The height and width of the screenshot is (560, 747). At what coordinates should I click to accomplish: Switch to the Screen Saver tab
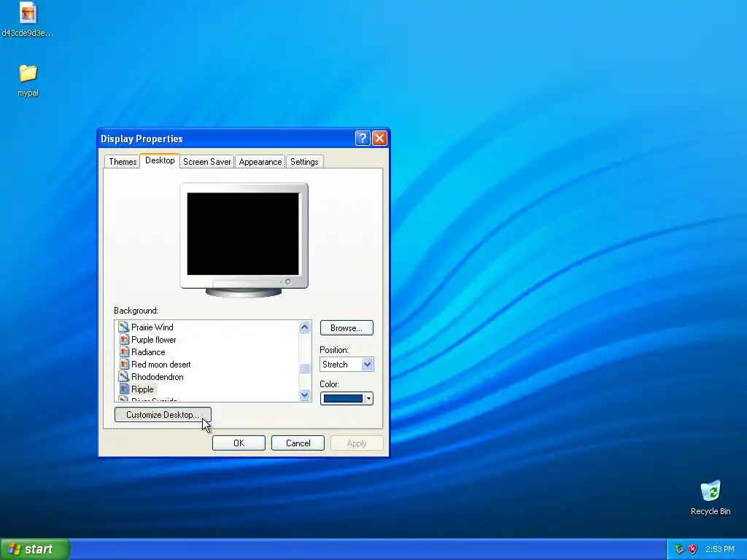(206, 161)
